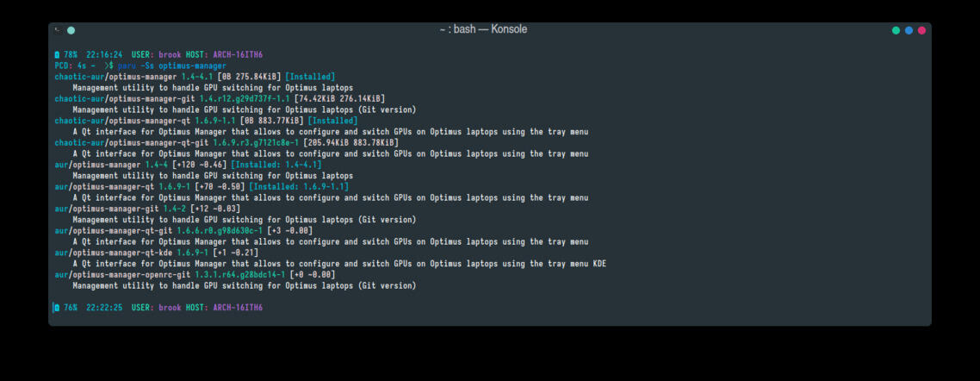Click the '[+0 ~0.00]' votes text
980x381 pixels.
point(313,275)
